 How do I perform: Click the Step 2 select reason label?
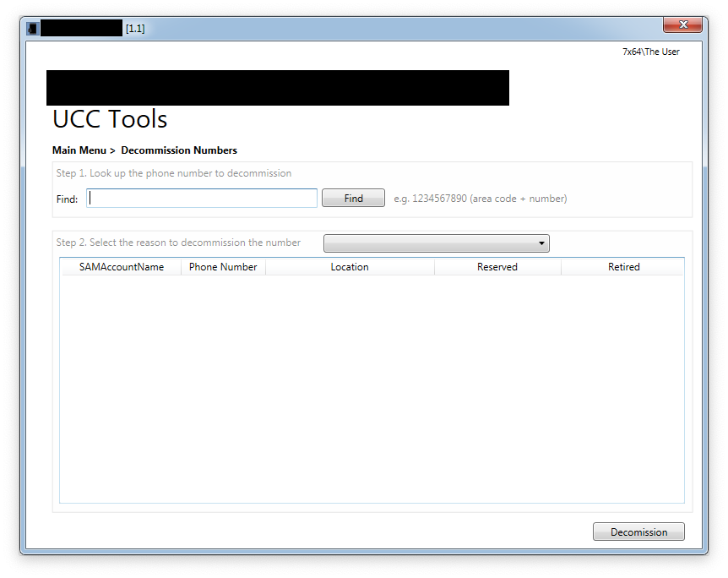pyautogui.click(x=178, y=243)
